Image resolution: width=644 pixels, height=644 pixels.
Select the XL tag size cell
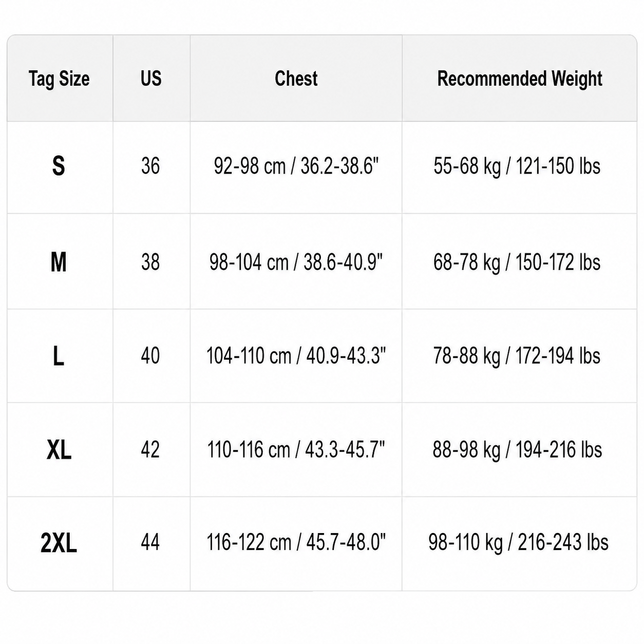click(x=59, y=450)
